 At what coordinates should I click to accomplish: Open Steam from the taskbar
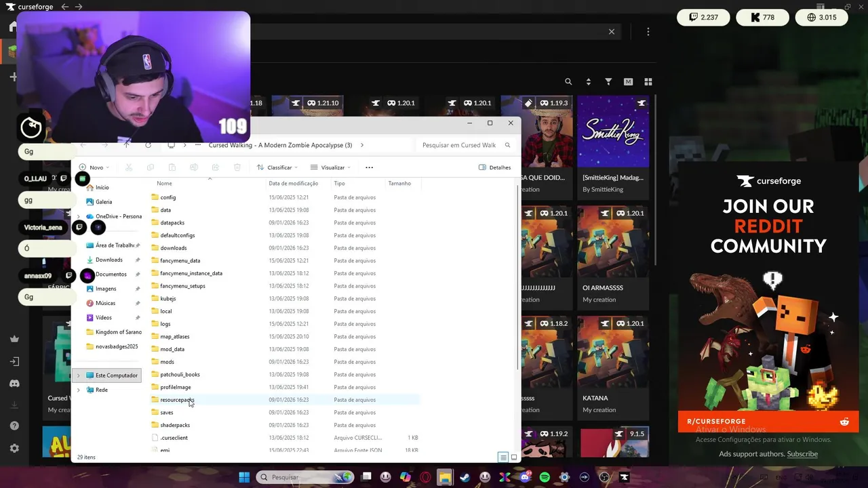(x=465, y=477)
